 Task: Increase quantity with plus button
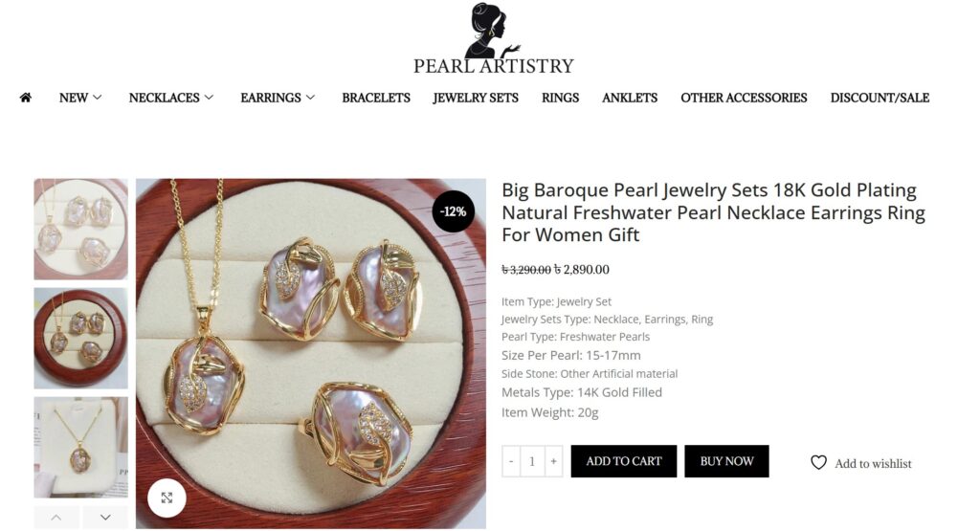(553, 461)
